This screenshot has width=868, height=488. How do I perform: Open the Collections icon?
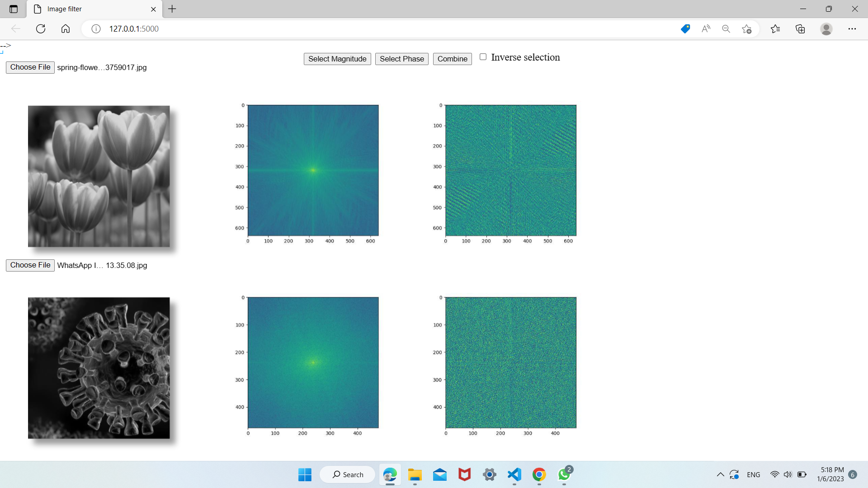pyautogui.click(x=800, y=28)
